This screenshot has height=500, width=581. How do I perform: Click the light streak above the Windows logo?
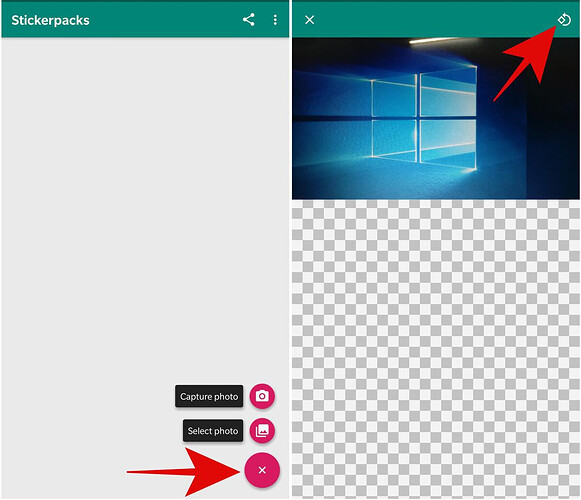tap(434, 40)
